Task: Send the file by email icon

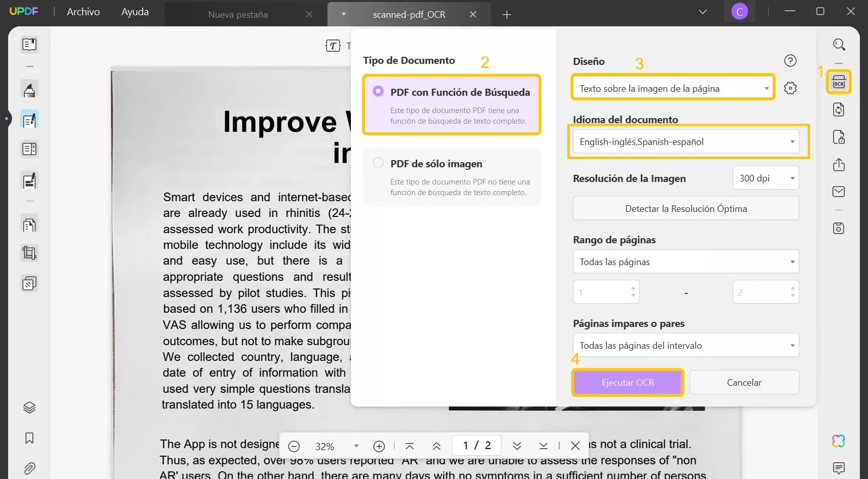Action: point(839,192)
